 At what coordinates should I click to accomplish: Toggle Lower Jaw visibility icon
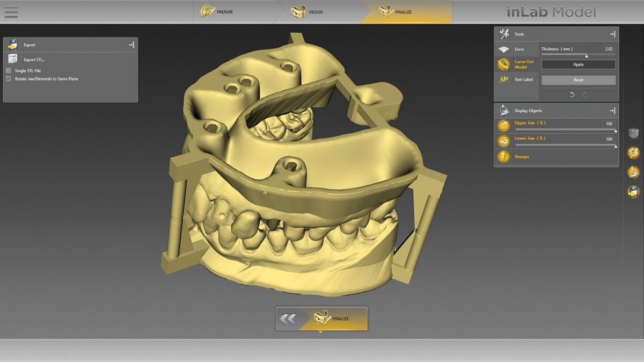click(x=504, y=141)
